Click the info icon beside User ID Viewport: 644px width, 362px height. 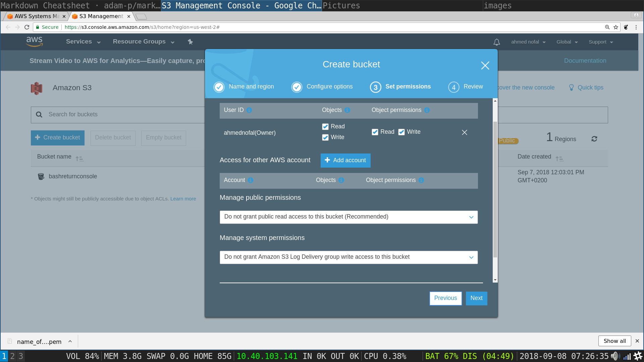click(249, 110)
